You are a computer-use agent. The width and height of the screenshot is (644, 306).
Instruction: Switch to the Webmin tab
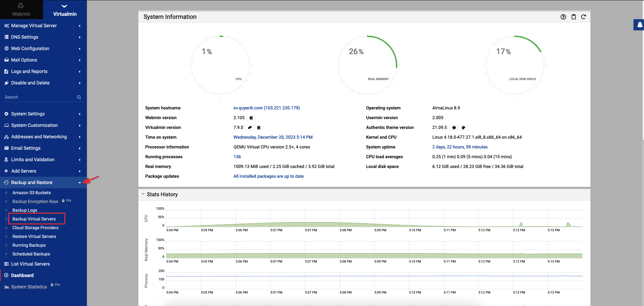pyautogui.click(x=21, y=10)
